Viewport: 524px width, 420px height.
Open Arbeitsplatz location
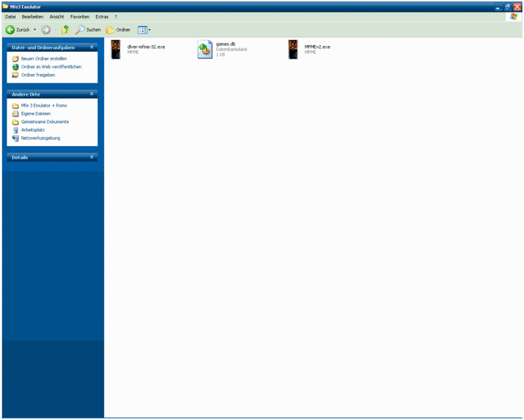coord(33,130)
